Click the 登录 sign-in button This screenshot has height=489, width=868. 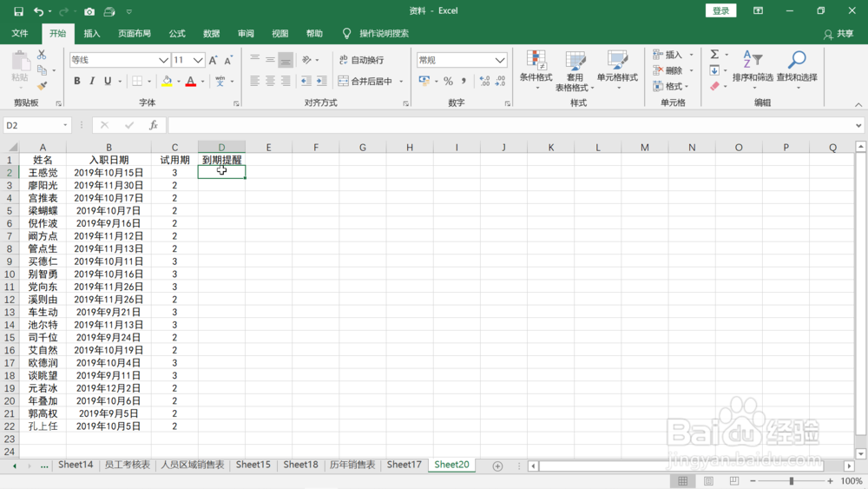pyautogui.click(x=720, y=10)
